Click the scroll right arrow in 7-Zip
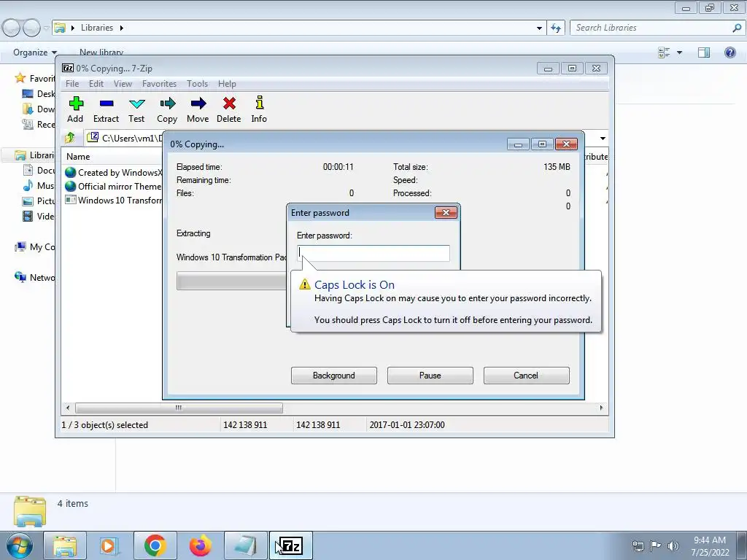This screenshot has width=747, height=560. click(x=601, y=408)
